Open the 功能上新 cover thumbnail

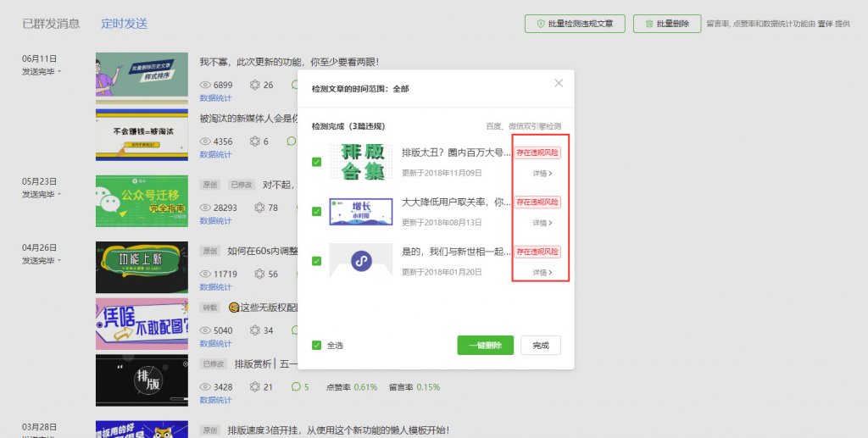(x=142, y=267)
